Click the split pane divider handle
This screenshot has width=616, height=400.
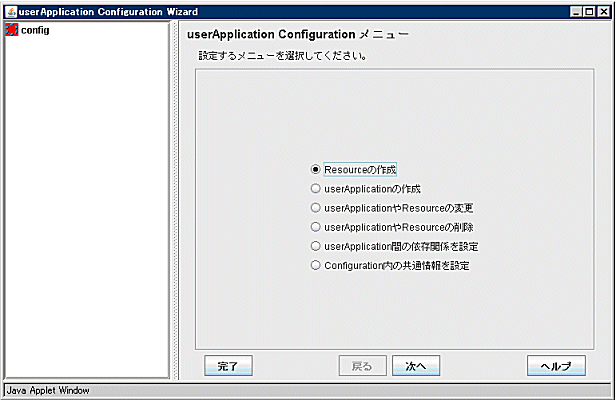[x=175, y=200]
